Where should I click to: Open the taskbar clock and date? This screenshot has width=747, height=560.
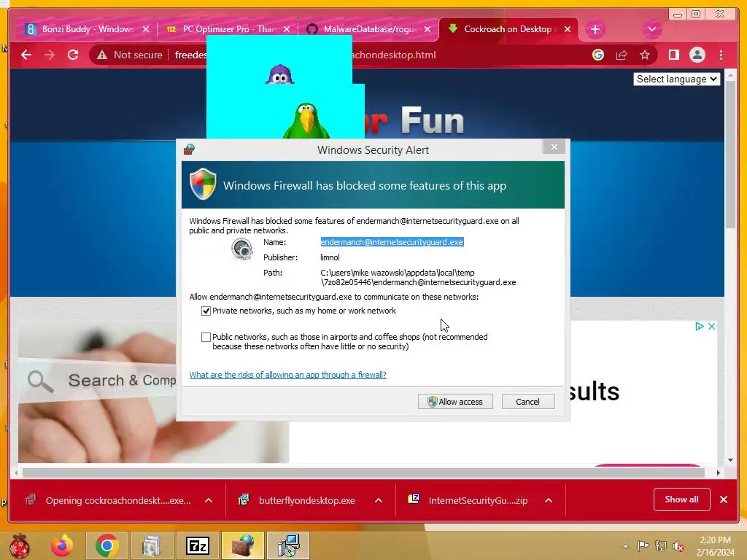[715, 546]
